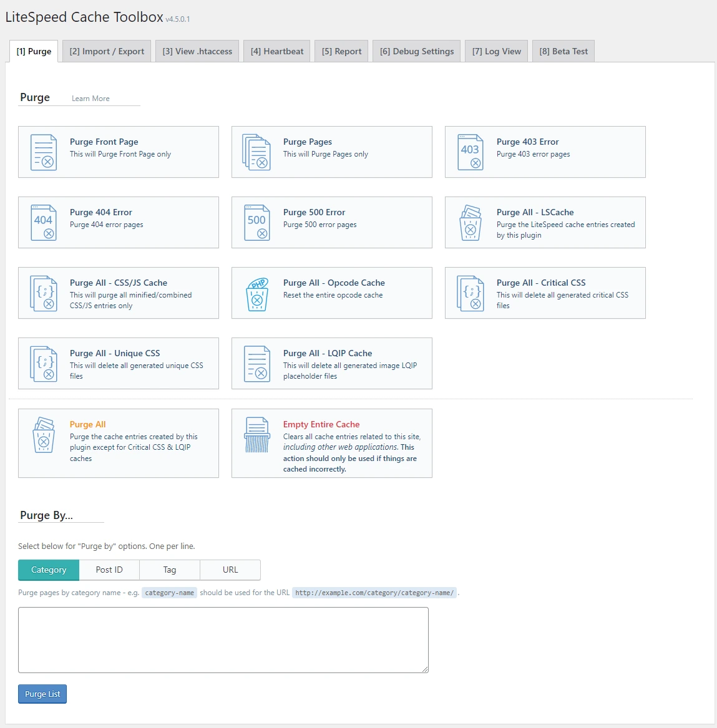Select the Tag purge-by option
The image size is (717, 728).
point(170,570)
